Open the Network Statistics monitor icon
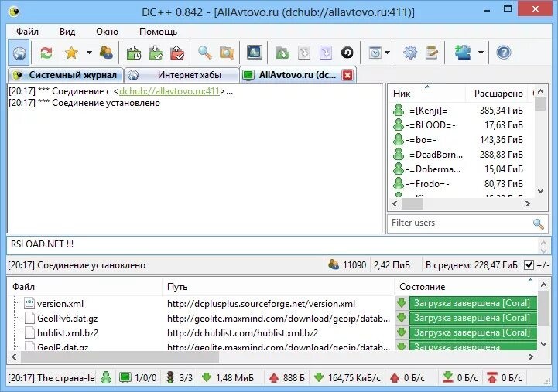The width and height of the screenshot is (558, 392). (254, 53)
